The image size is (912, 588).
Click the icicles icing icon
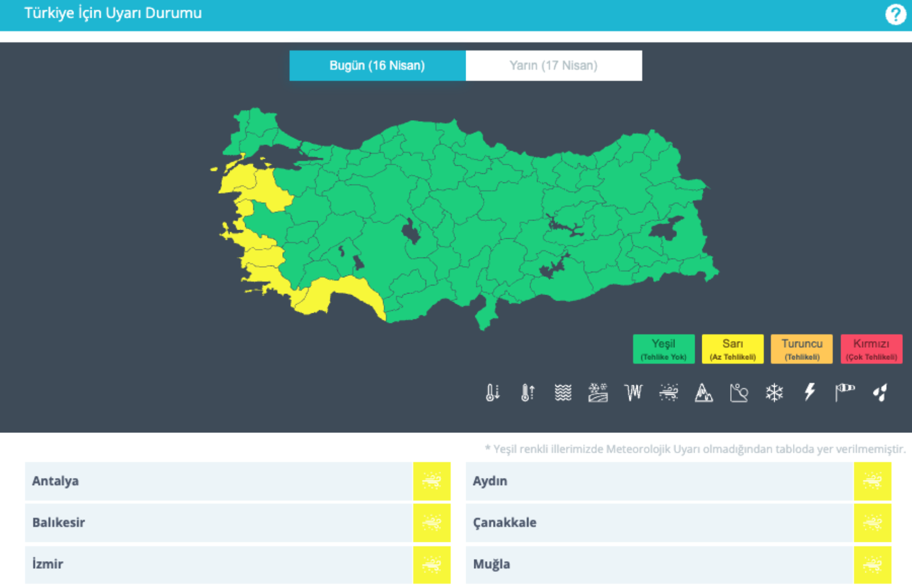633,393
